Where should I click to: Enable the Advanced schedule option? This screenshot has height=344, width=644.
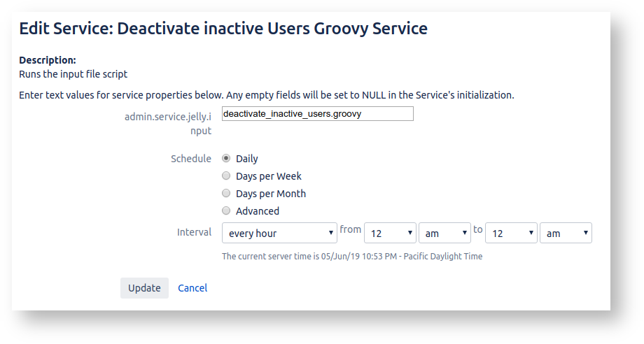coord(226,211)
